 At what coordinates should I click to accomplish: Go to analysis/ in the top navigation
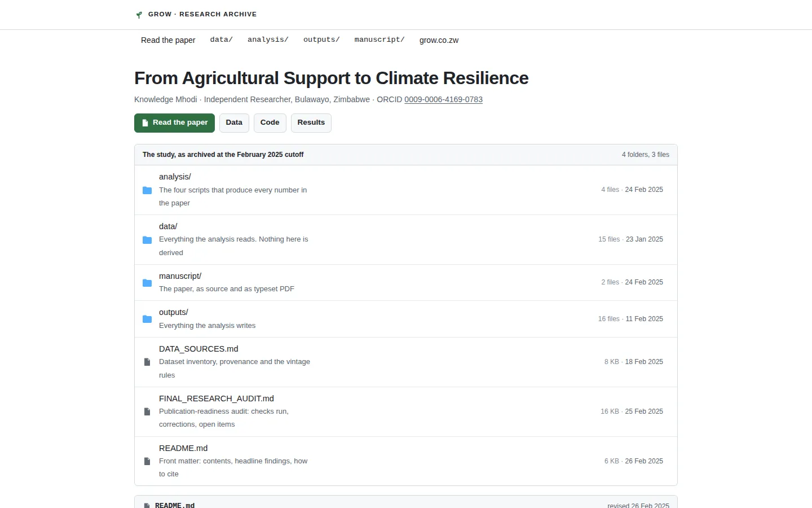click(268, 40)
